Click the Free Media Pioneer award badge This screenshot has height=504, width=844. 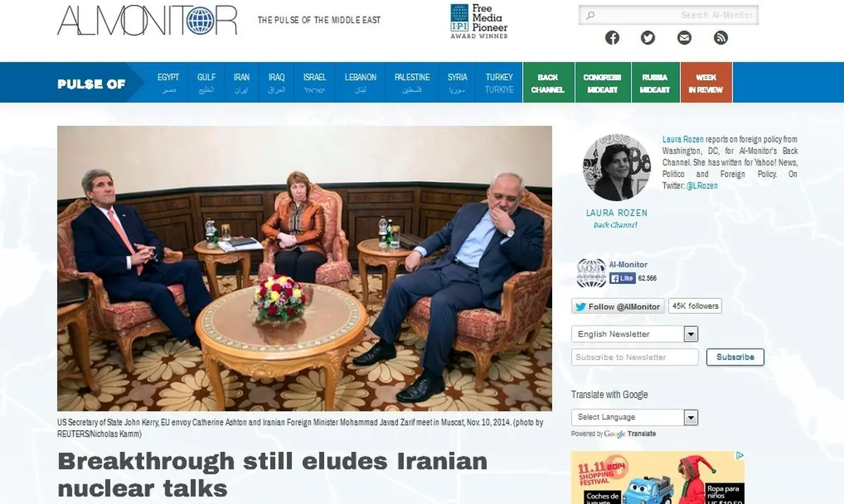point(479,21)
